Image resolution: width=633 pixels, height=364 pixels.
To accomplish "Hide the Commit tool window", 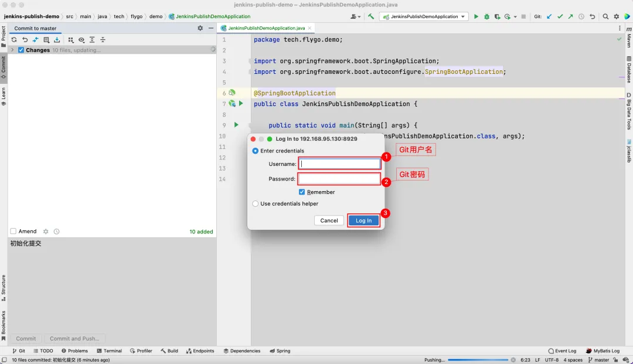I will pyautogui.click(x=211, y=28).
